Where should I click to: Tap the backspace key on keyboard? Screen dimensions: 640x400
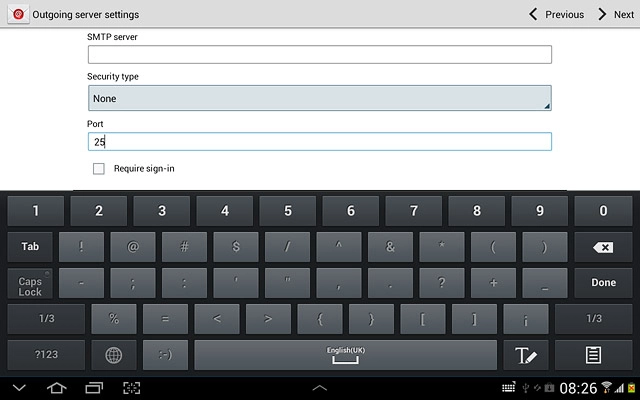tap(603, 247)
